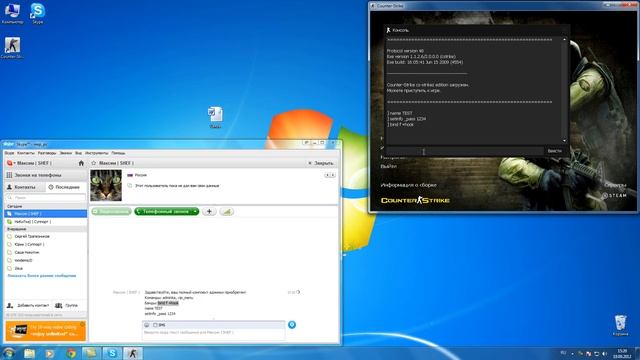Click Ввести button in the console
This screenshot has height=360, width=640.
tap(554, 151)
